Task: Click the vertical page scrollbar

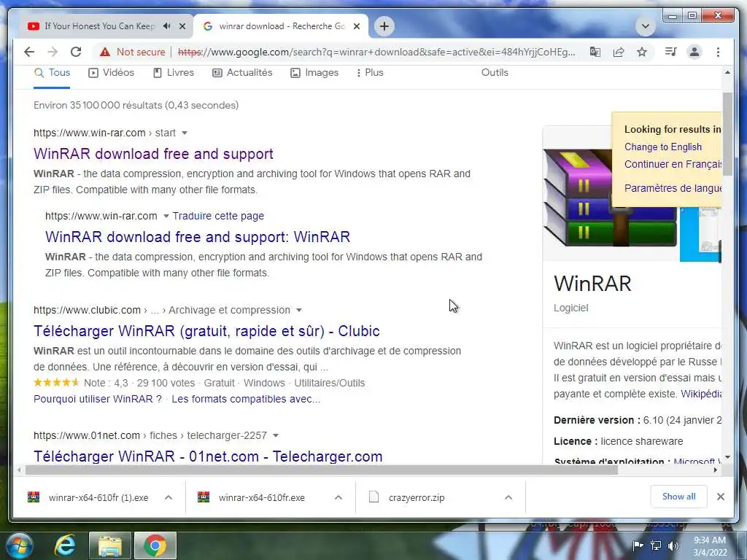Action: (727, 133)
